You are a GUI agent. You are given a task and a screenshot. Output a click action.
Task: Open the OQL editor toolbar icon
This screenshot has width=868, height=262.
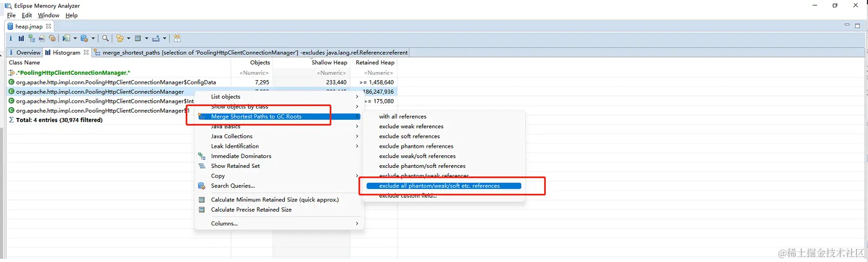(42, 38)
